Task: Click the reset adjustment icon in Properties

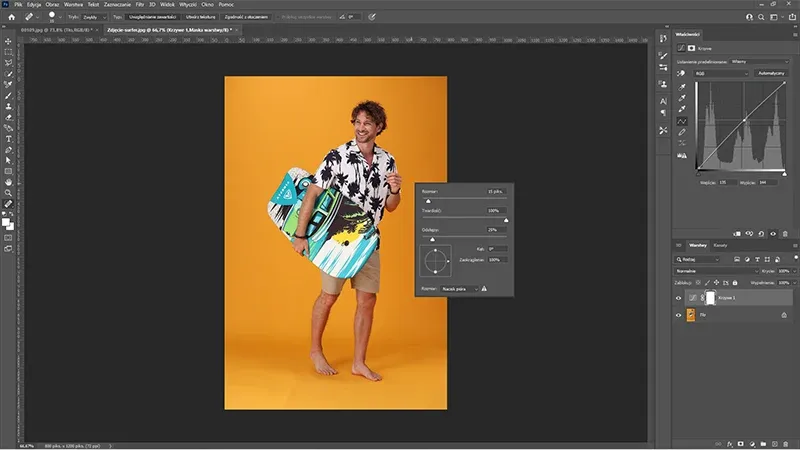Action: point(761,234)
